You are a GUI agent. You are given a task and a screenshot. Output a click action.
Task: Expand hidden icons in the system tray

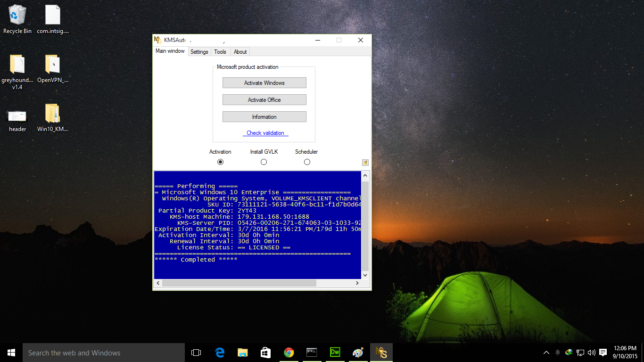546,352
